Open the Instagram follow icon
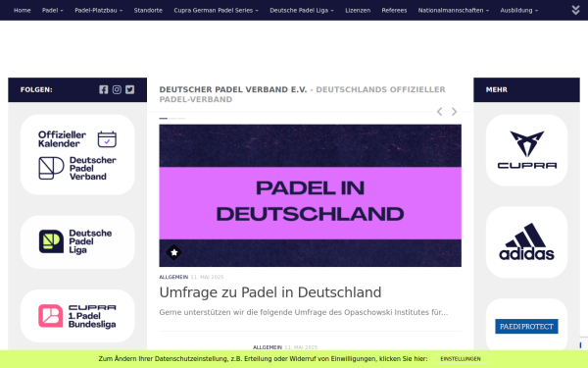This screenshot has width=588, height=368. [117, 89]
